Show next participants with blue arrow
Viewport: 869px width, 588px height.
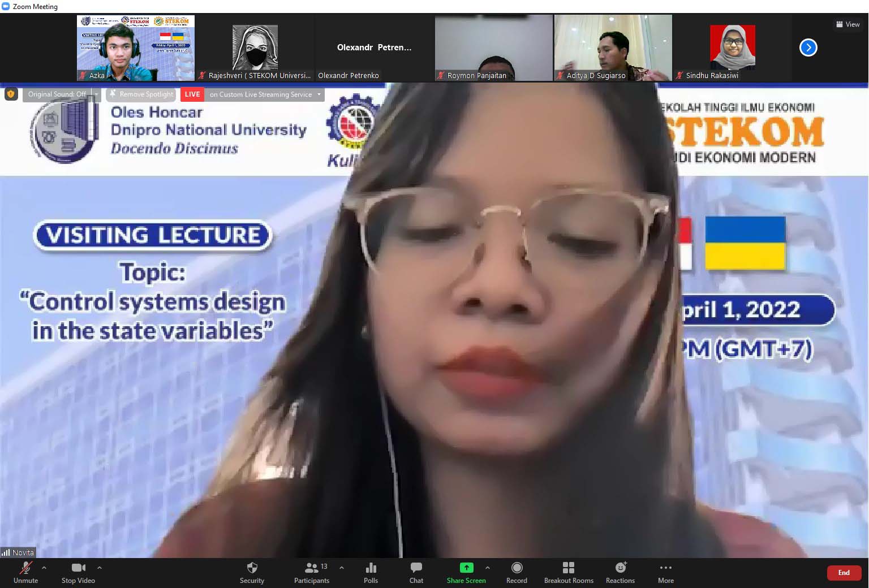pyautogui.click(x=808, y=47)
